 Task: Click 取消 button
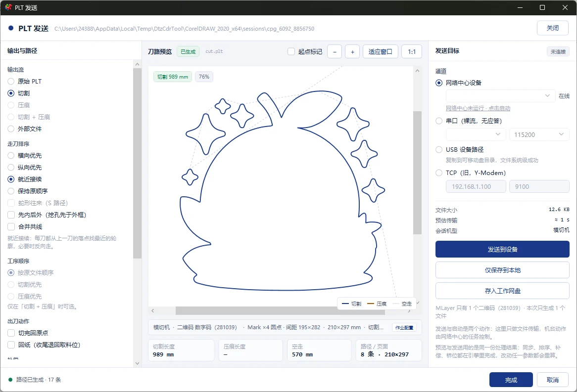(x=552, y=380)
